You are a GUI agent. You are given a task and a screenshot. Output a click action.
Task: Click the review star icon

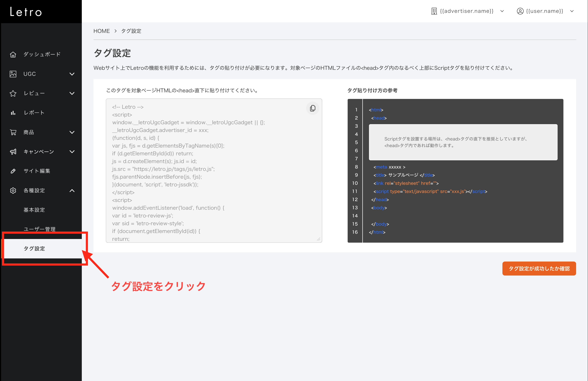coord(13,94)
